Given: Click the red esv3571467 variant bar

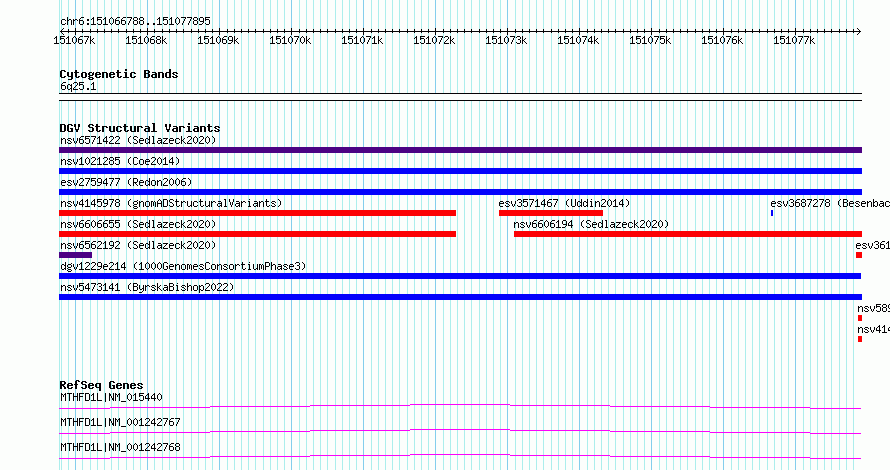Looking at the screenshot, I should pos(551,213).
